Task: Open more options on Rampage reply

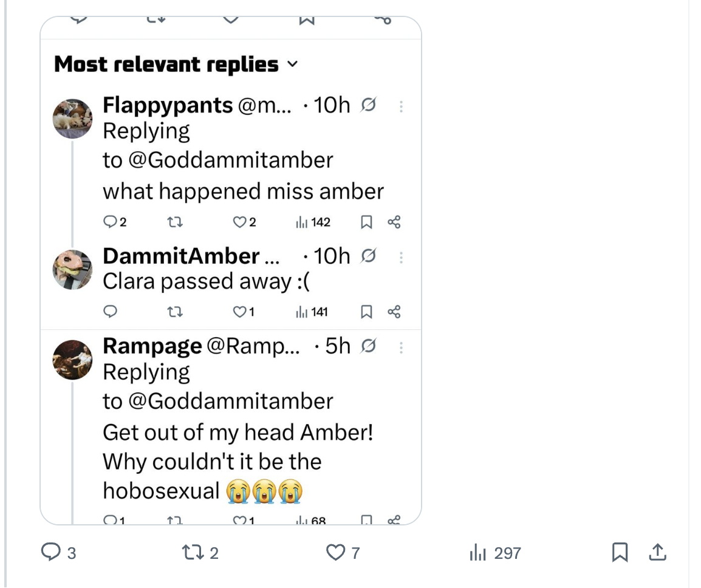Action: pos(401,347)
